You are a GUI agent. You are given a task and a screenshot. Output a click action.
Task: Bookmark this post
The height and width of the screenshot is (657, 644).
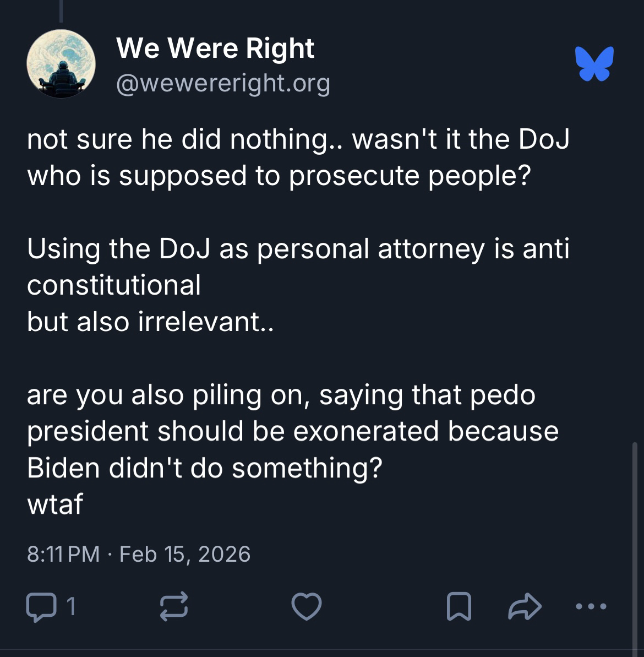coord(459,607)
